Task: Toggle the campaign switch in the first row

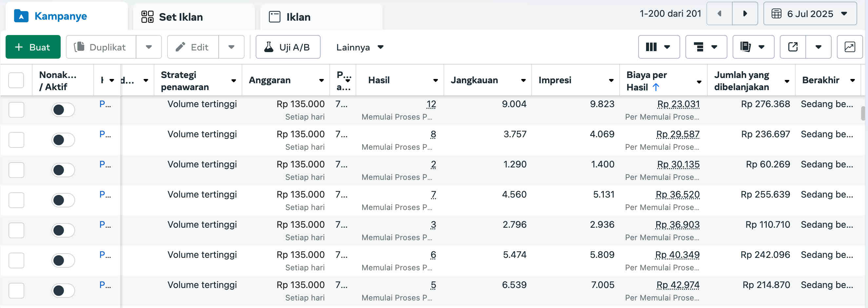Action: pyautogui.click(x=63, y=110)
